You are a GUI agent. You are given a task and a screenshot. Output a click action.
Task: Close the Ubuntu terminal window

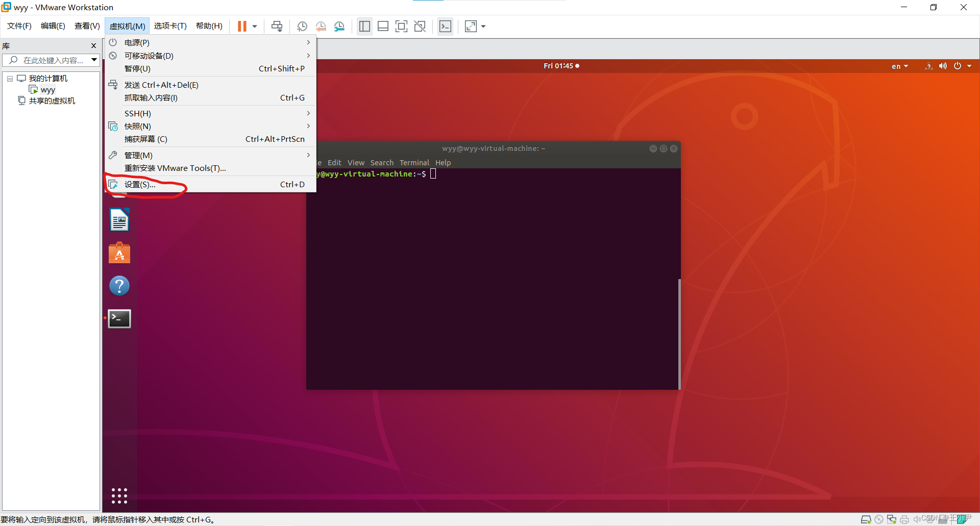(674, 148)
